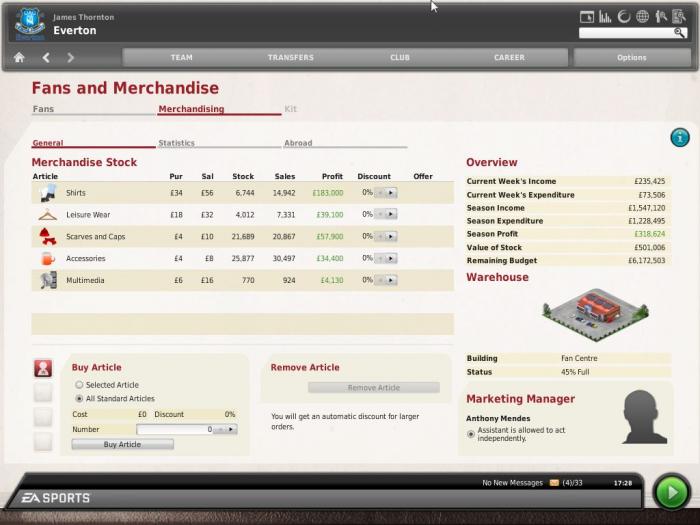Click the 17:28 clock display
700x525 pixels.
[623, 483]
